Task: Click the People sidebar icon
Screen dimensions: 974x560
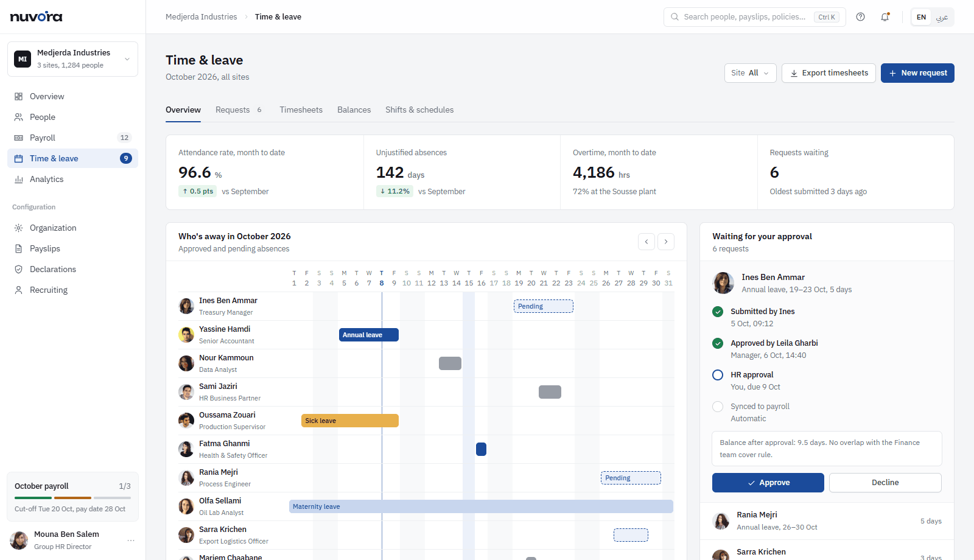Action: click(19, 117)
